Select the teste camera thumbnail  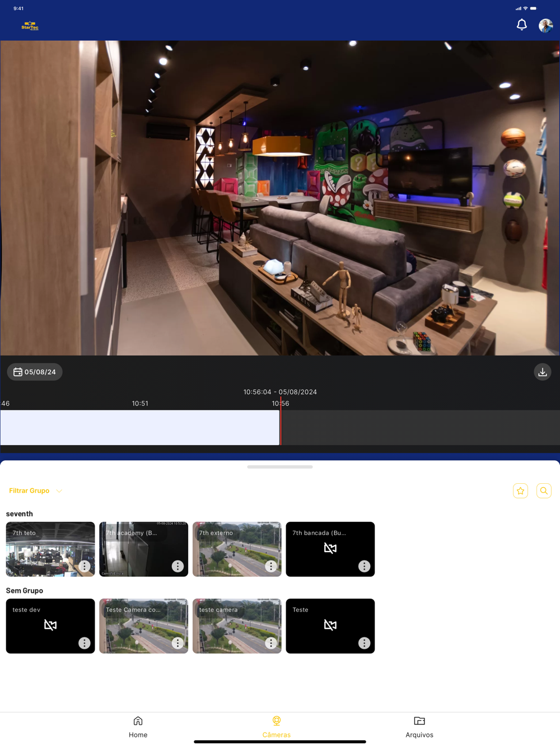[237, 625]
